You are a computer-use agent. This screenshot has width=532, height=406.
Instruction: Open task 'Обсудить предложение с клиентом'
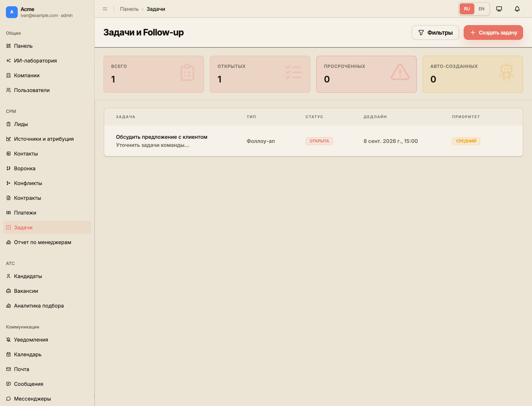click(162, 137)
